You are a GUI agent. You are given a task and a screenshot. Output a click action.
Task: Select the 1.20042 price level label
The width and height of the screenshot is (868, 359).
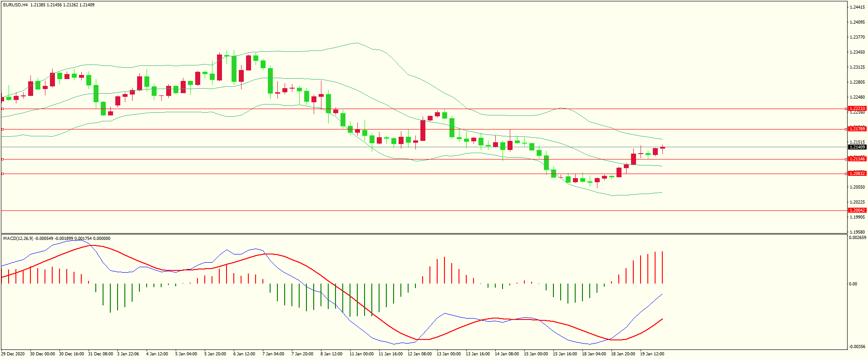(857, 210)
